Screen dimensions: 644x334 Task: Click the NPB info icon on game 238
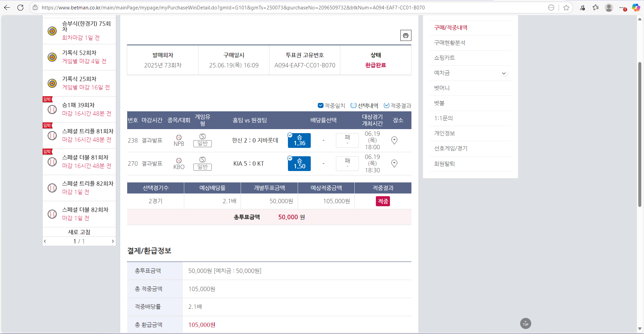179,137
